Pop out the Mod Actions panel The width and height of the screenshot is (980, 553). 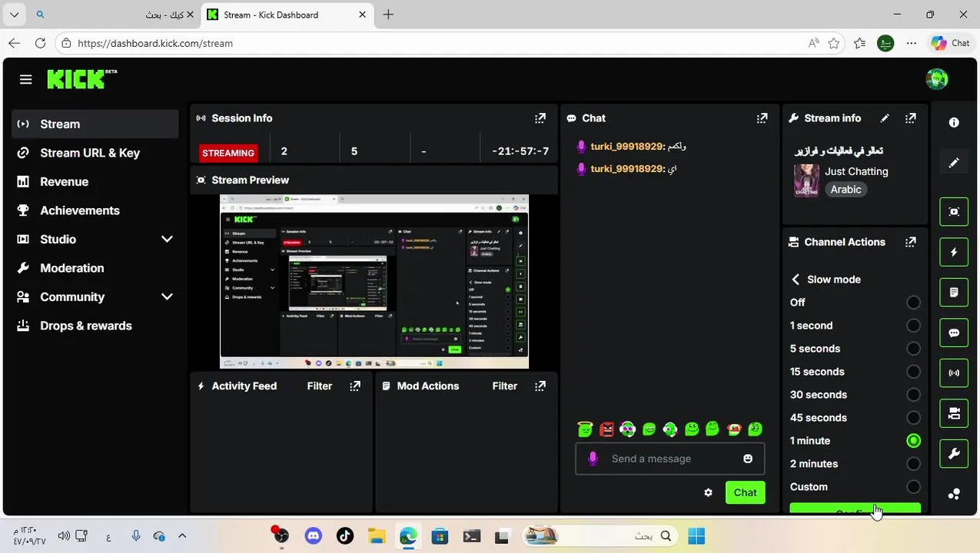[x=540, y=386]
